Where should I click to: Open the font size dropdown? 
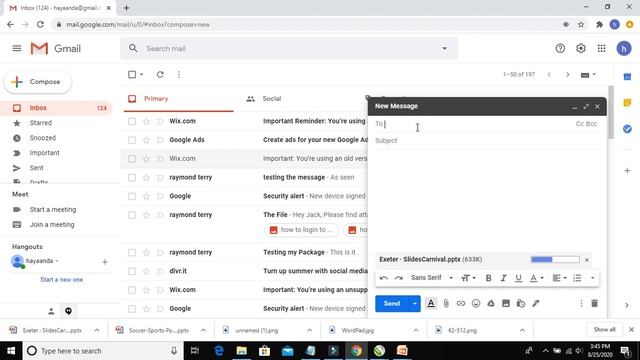click(x=468, y=278)
